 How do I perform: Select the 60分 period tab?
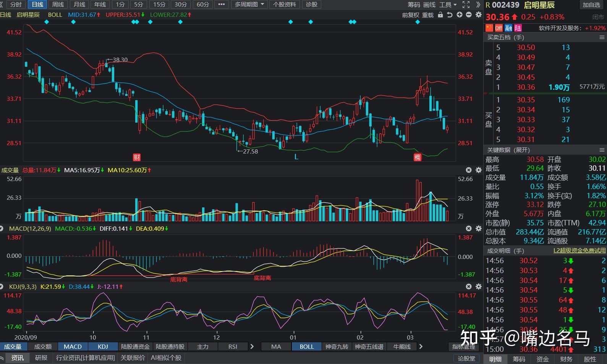click(x=203, y=5)
